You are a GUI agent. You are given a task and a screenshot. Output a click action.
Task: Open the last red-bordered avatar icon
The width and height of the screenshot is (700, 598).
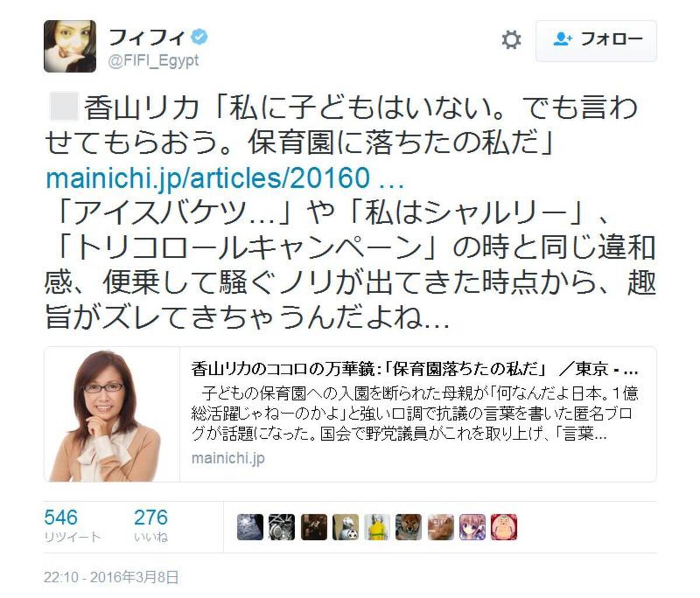[x=503, y=527]
